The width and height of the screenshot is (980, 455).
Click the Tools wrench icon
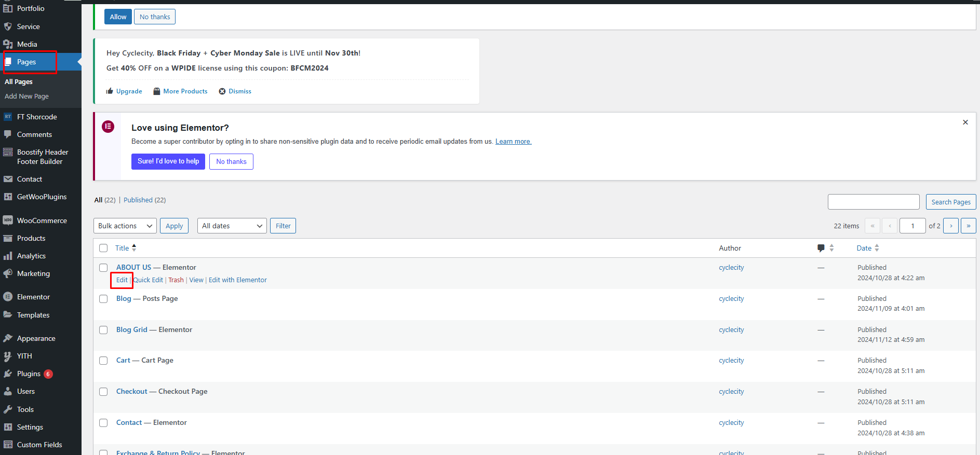click(x=8, y=409)
